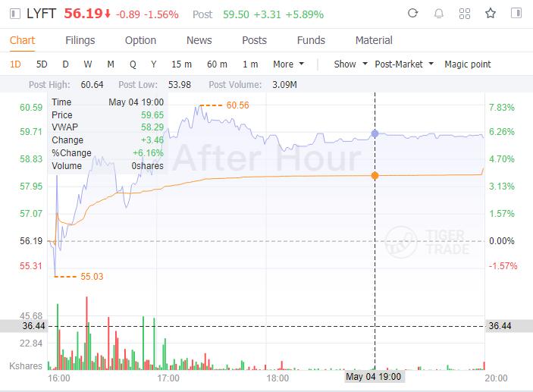
Task: Click the 7.83% right axis label
Action: pyautogui.click(x=502, y=108)
